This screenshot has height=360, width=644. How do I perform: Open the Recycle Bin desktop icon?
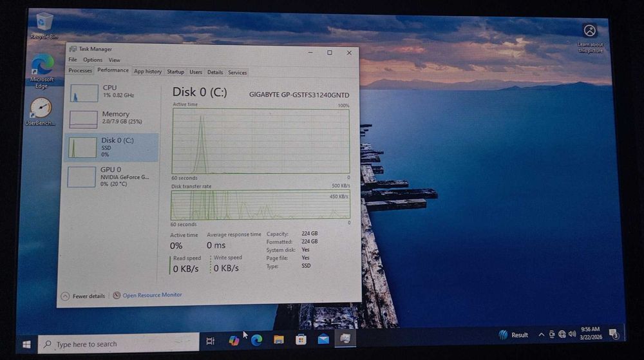point(44,26)
